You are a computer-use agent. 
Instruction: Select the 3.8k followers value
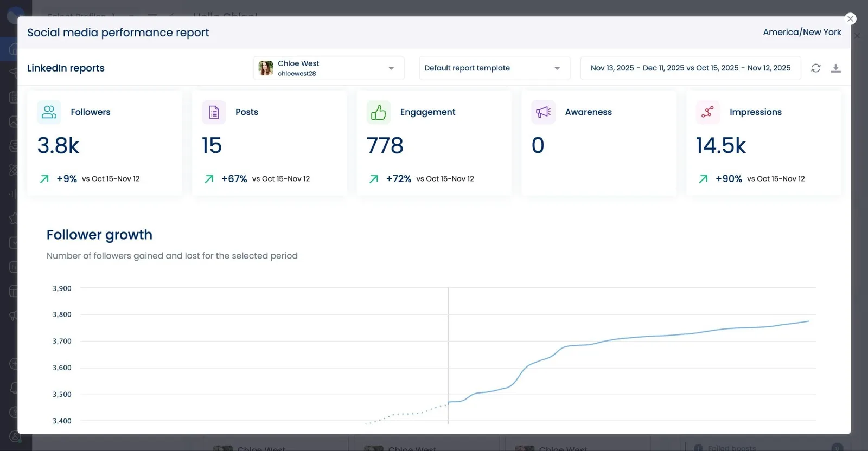58,146
